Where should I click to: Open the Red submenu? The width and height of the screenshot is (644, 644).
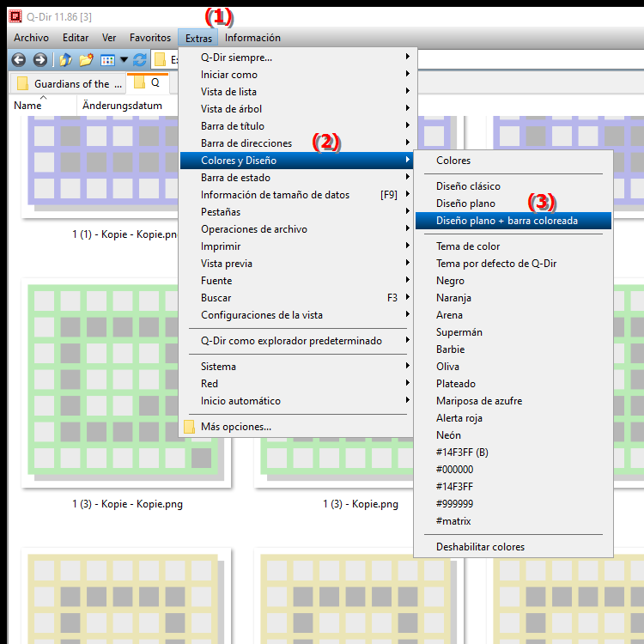[296, 384]
